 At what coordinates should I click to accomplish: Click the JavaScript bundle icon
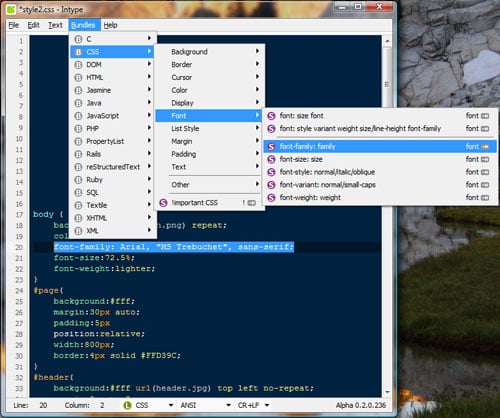coord(78,116)
